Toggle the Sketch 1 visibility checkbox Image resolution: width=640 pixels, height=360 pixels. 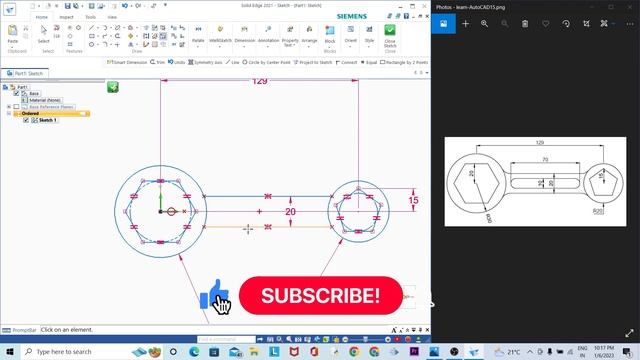point(26,120)
